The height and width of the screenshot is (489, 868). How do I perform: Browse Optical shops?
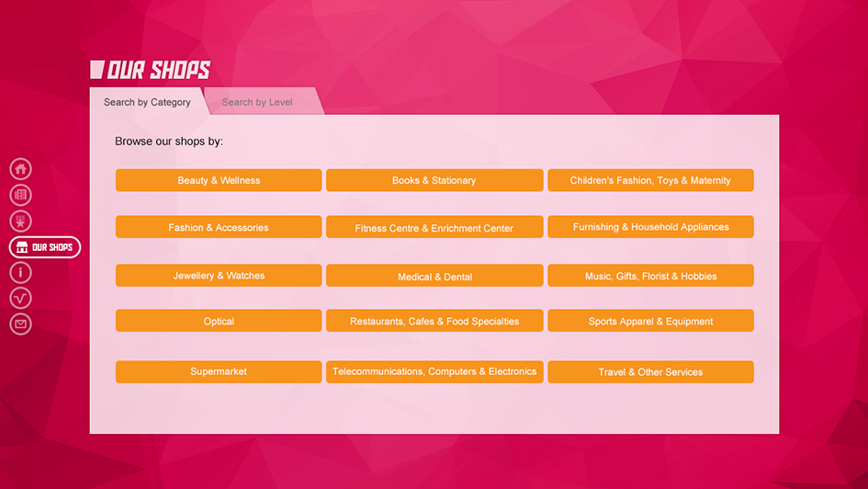point(219,321)
